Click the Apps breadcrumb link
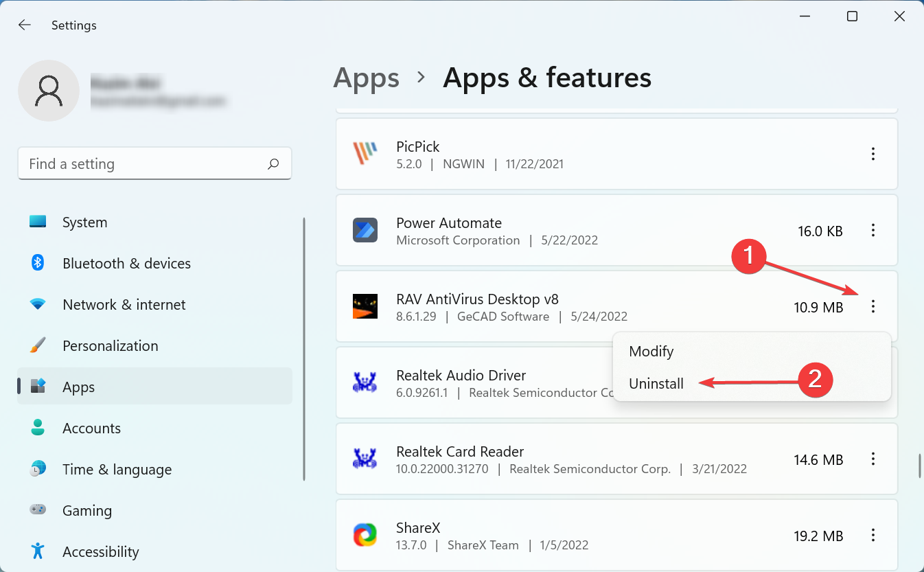924x572 pixels. pyautogui.click(x=366, y=78)
